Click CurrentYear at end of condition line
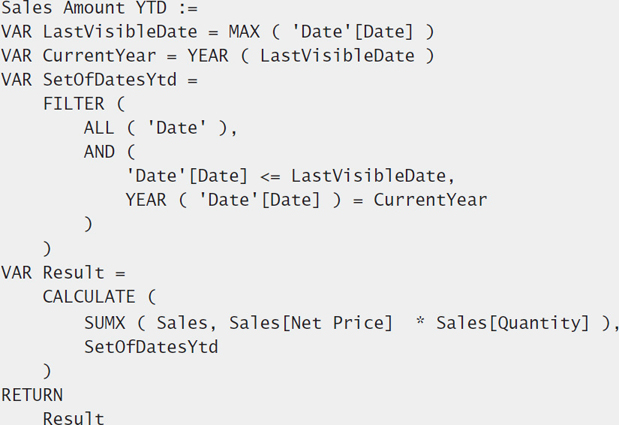The height and width of the screenshot is (425, 619). tap(430, 200)
